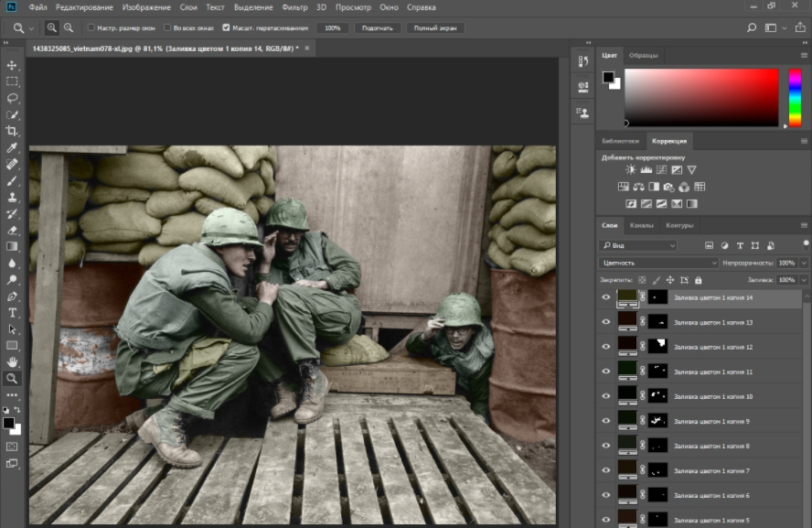
Task: Expand the 'Вид' layer filter dropdown
Action: coord(638,245)
